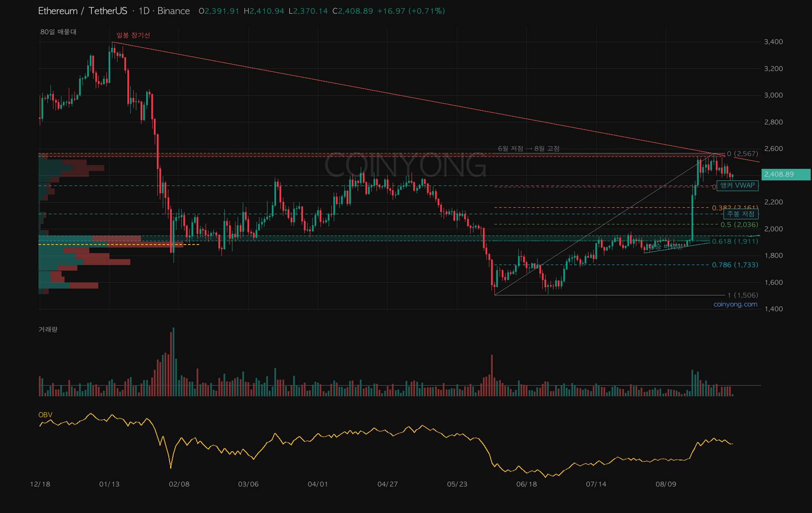Select the OBV indicator label

coord(45,415)
